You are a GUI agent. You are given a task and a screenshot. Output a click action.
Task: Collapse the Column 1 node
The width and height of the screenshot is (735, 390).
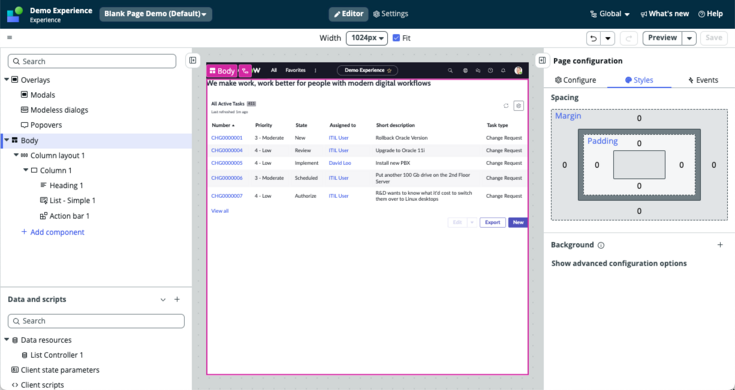(x=26, y=170)
